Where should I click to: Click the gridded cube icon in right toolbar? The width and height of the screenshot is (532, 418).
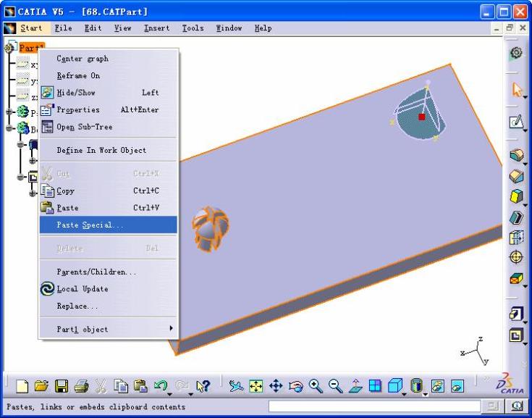(x=516, y=238)
